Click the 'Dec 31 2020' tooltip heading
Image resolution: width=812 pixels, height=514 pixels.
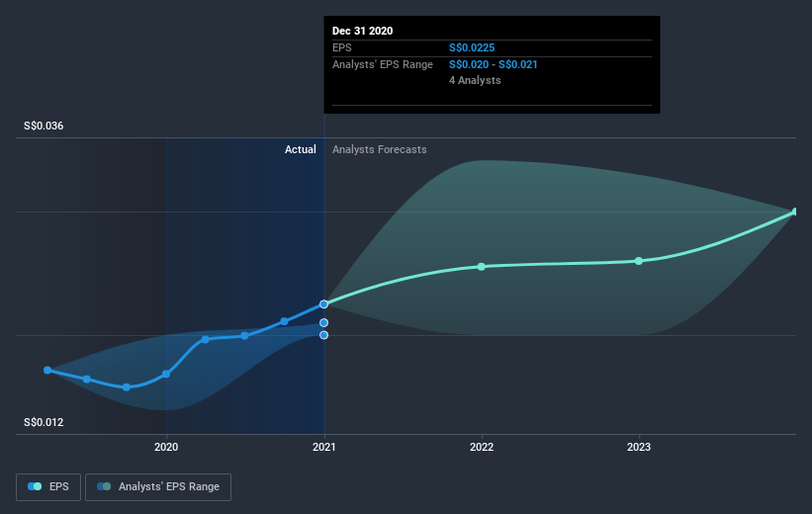[x=363, y=31]
